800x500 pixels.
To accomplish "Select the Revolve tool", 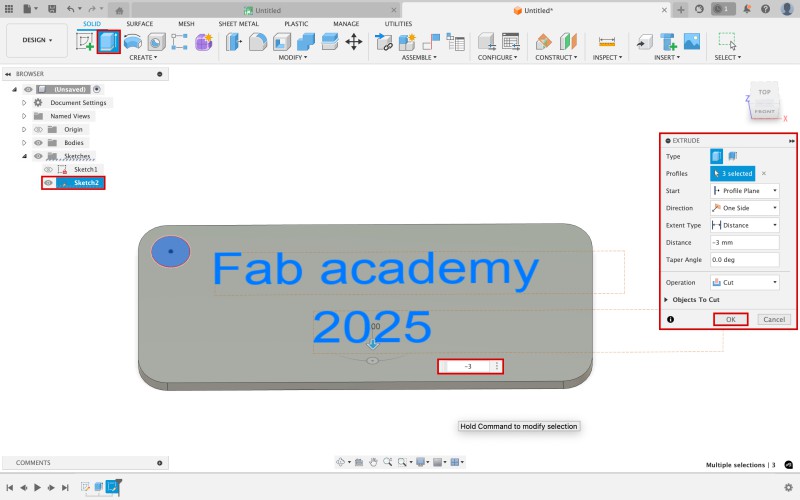I will click(x=133, y=42).
